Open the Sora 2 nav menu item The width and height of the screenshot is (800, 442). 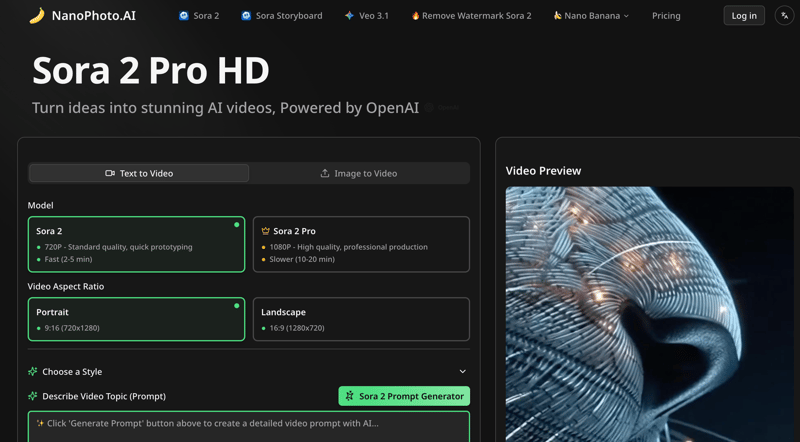tap(199, 16)
